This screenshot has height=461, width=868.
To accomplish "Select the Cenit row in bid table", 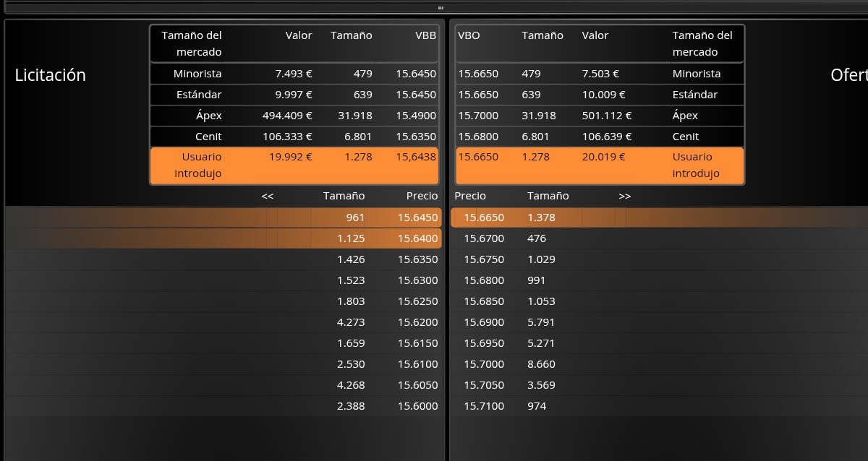I will [294, 137].
